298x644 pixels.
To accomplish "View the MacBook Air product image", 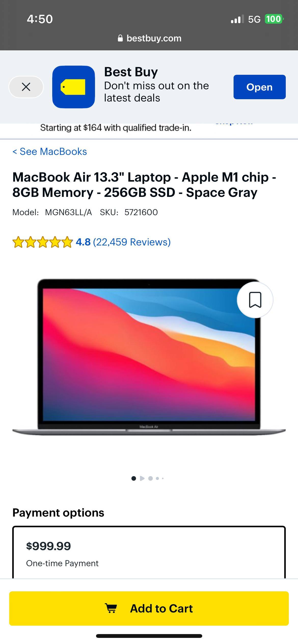I will point(149,357).
